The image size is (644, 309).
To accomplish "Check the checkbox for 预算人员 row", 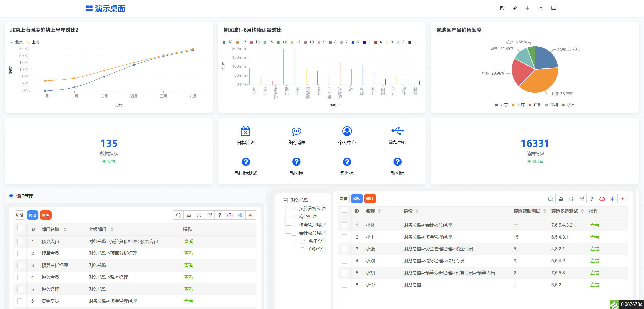I will tap(20, 242).
